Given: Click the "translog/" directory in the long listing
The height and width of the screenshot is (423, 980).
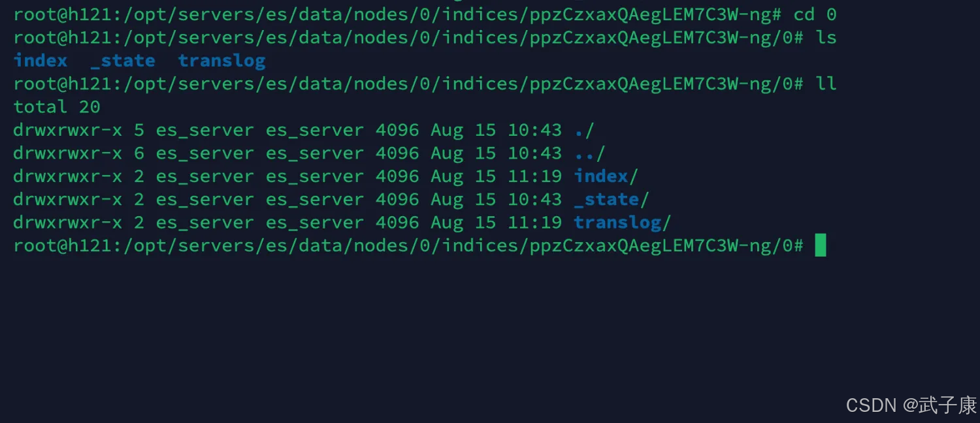Looking at the screenshot, I should (x=622, y=223).
